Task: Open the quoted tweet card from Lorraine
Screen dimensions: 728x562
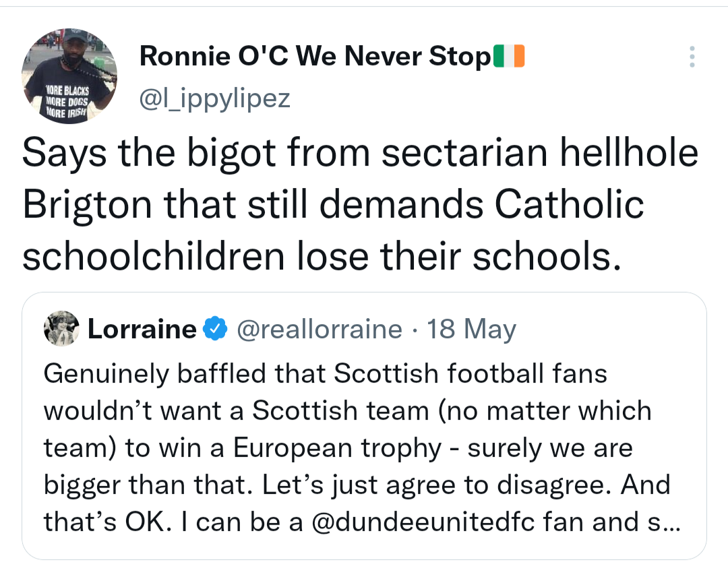Action: (x=364, y=426)
